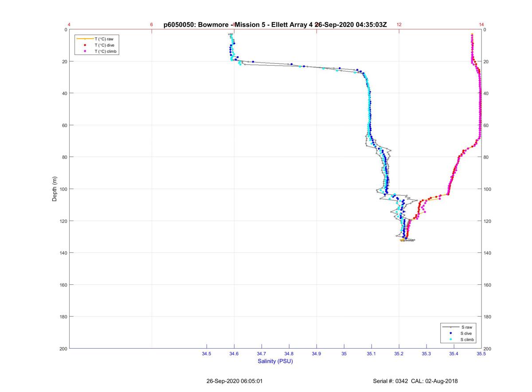Click the 34.7 salinity tick label
The width and height of the screenshot is (532, 392).
click(x=262, y=354)
